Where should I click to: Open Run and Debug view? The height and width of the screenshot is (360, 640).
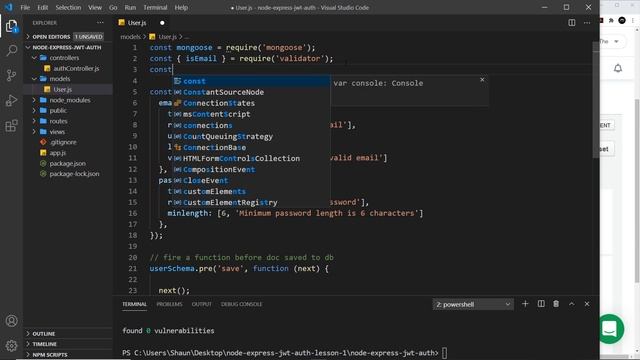pos(11,100)
